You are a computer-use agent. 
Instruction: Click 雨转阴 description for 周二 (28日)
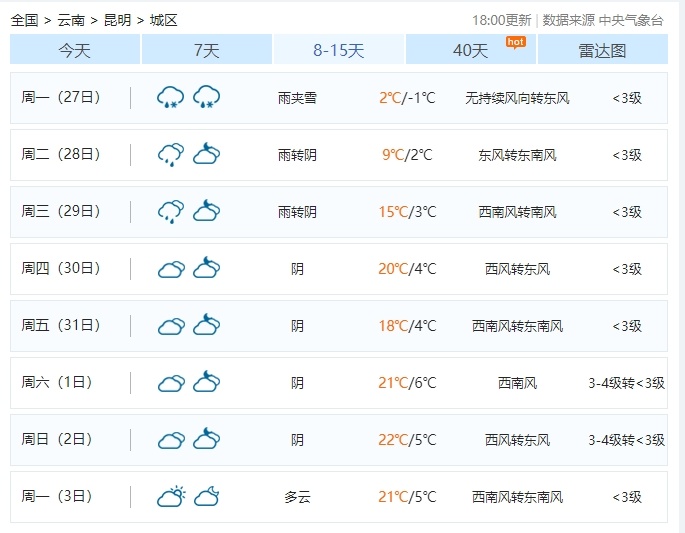297,155
